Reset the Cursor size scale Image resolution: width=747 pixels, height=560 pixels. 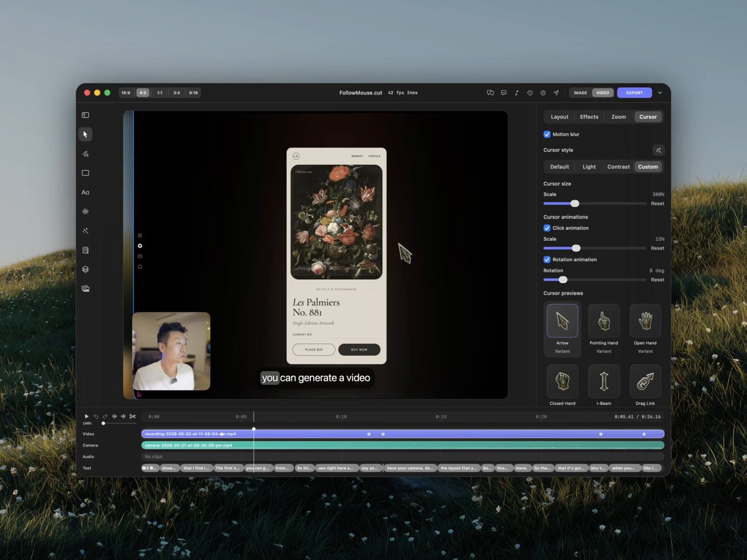tap(657, 203)
